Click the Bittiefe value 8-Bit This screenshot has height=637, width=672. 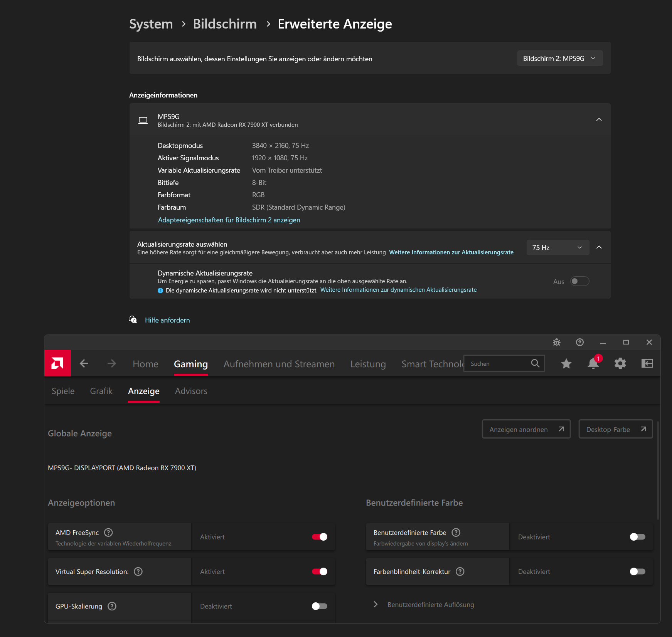(x=259, y=183)
